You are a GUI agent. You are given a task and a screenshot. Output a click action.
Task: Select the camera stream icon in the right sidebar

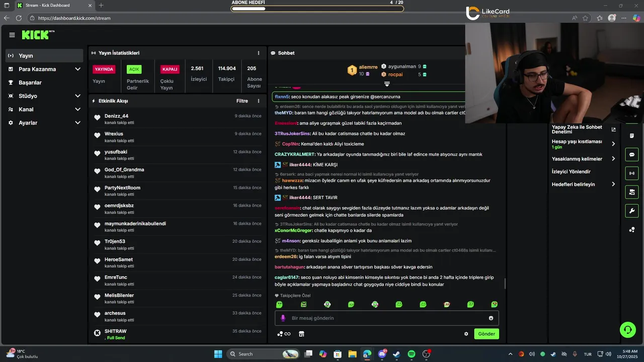(632, 192)
